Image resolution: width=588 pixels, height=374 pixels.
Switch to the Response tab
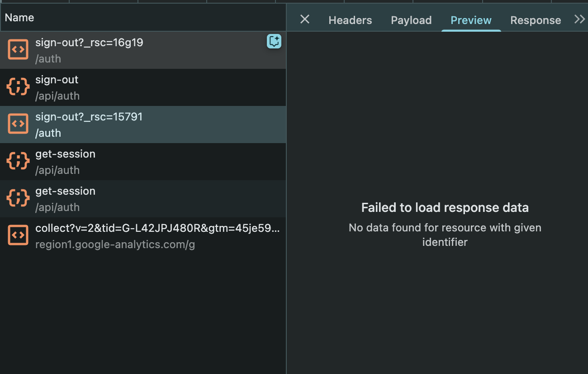536,20
